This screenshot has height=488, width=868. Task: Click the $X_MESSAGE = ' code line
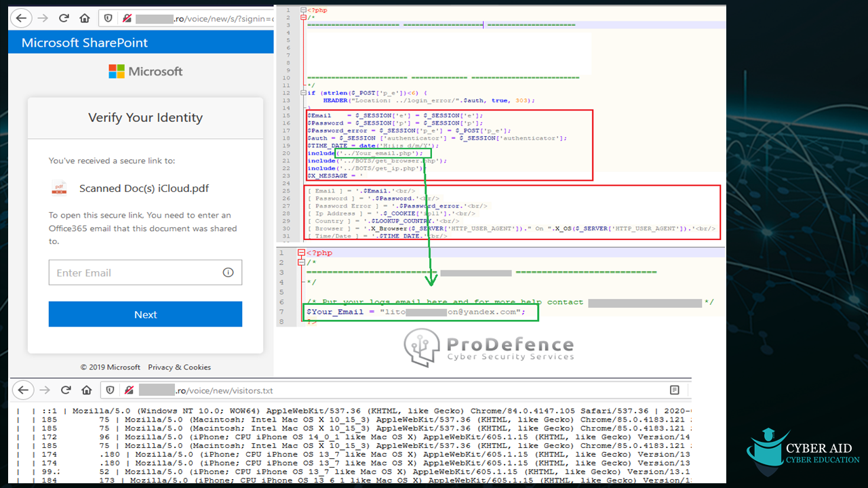tap(335, 176)
